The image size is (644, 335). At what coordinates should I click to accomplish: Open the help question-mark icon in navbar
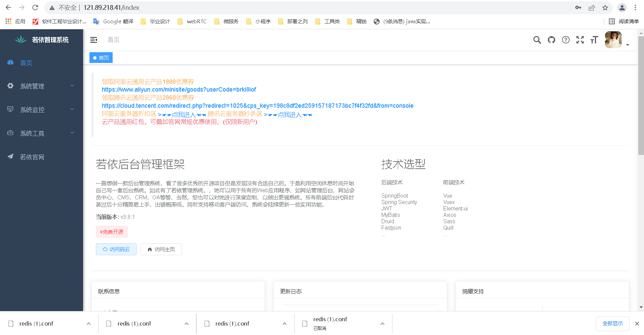coord(566,40)
